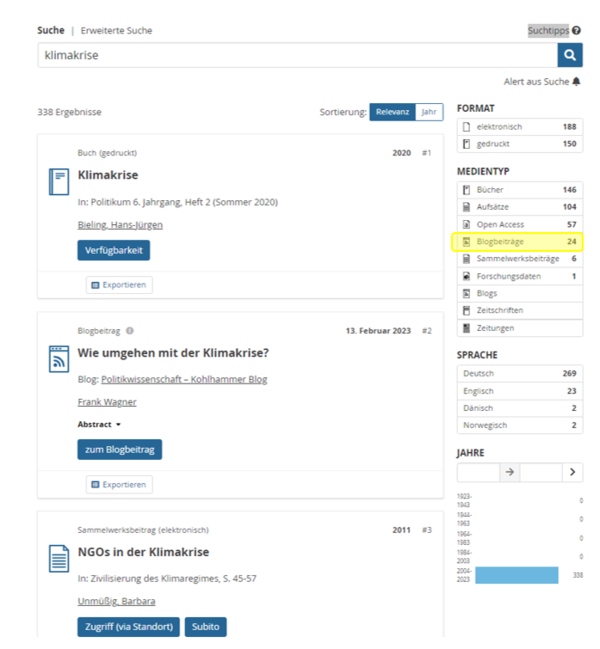Screen dimensions: 600x649
Task: Open Exportieren under first result
Action: coord(119,285)
